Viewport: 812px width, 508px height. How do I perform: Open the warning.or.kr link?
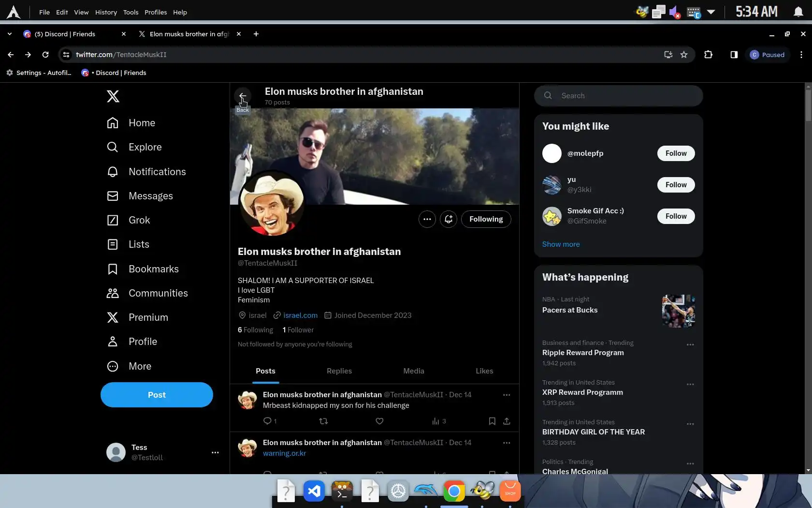point(284,453)
